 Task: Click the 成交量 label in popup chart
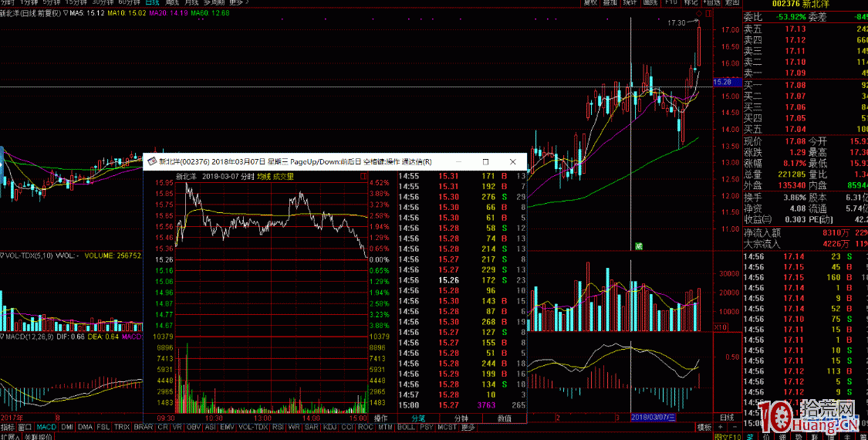tap(283, 176)
